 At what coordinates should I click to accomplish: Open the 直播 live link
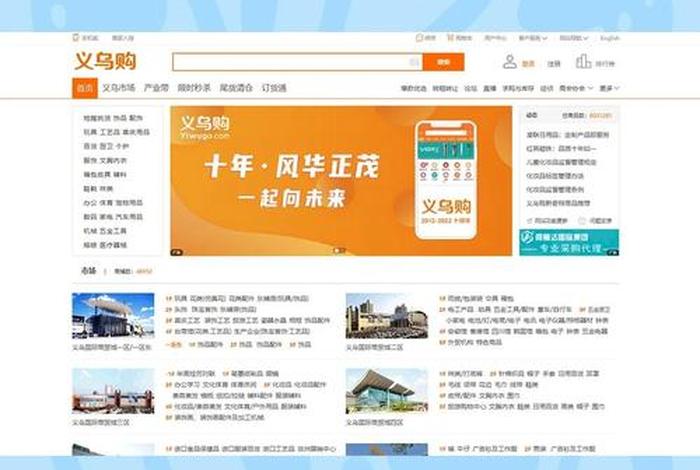[489, 88]
